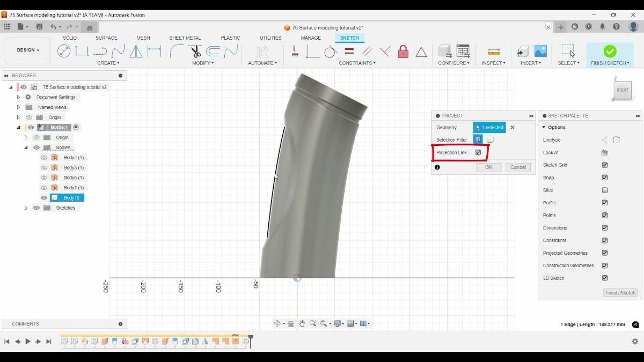
Task: Disable the Snap checkbox
Action: [605, 178]
